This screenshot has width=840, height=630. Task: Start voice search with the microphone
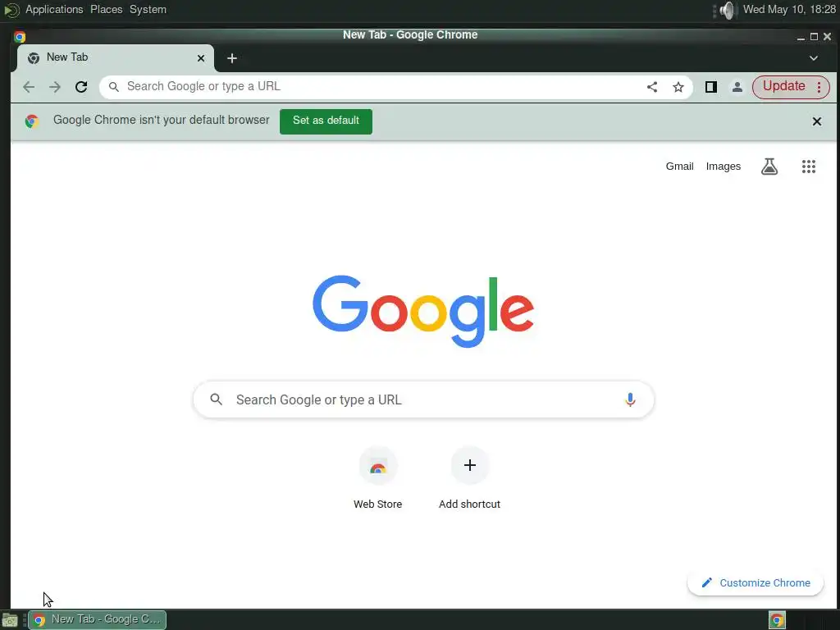(630, 399)
